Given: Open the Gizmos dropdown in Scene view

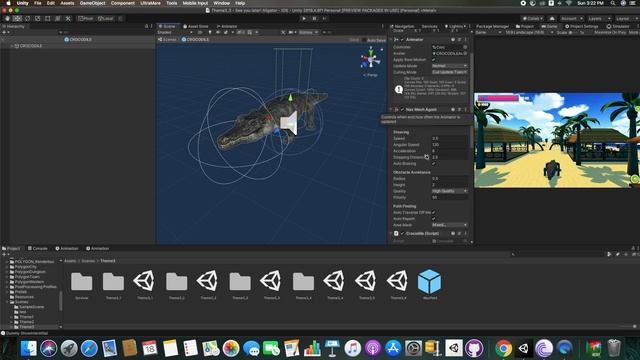Looking at the screenshot, I should point(309,32).
